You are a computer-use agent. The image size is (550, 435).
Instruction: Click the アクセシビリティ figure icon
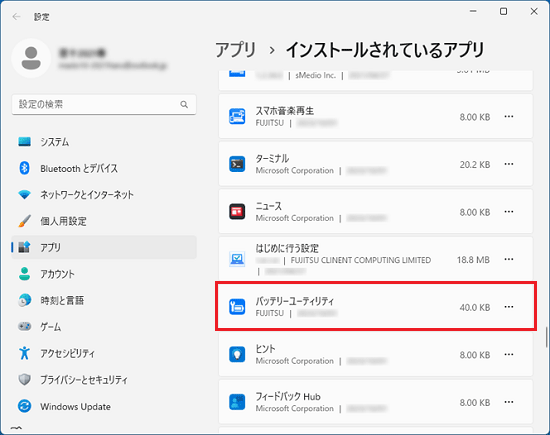(25, 353)
